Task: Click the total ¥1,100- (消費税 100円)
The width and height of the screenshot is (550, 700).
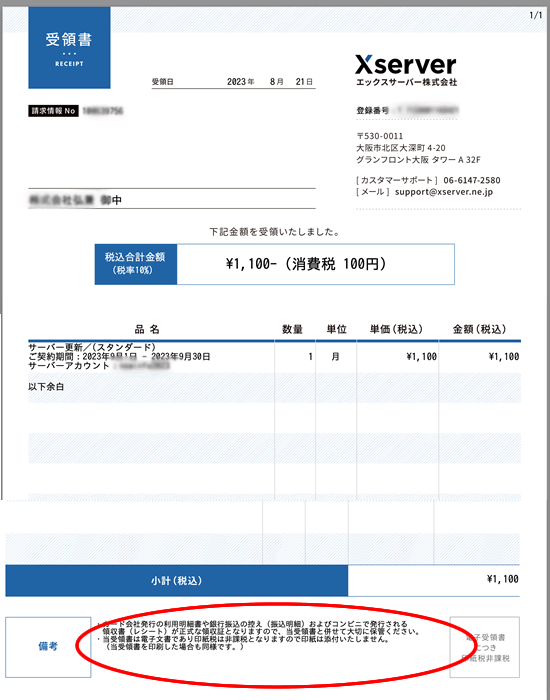Action: pyautogui.click(x=306, y=264)
